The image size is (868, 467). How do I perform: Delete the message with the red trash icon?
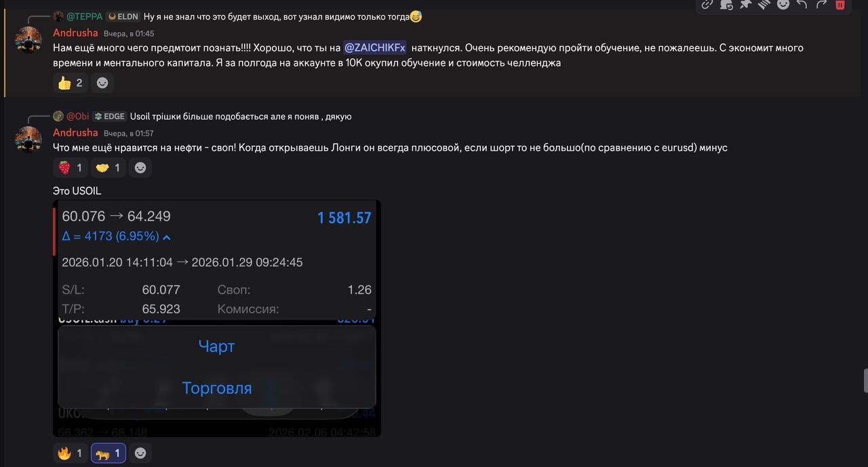coord(840,5)
